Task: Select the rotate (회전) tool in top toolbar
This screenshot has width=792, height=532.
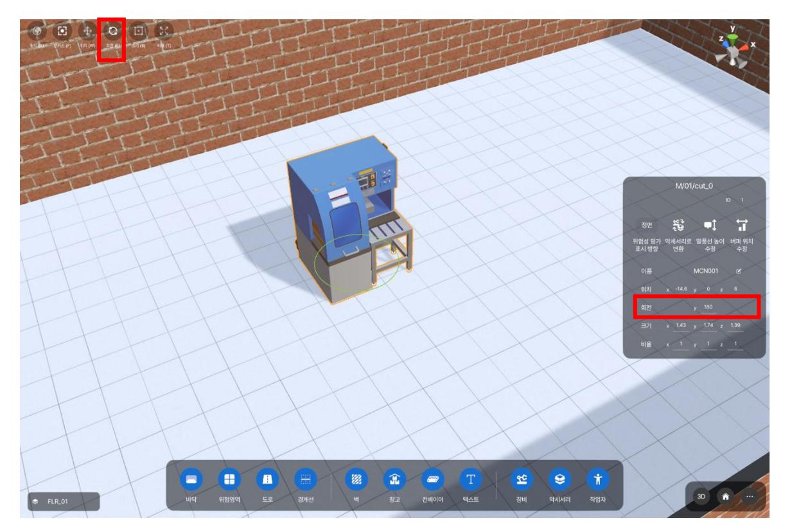Action: (x=113, y=31)
